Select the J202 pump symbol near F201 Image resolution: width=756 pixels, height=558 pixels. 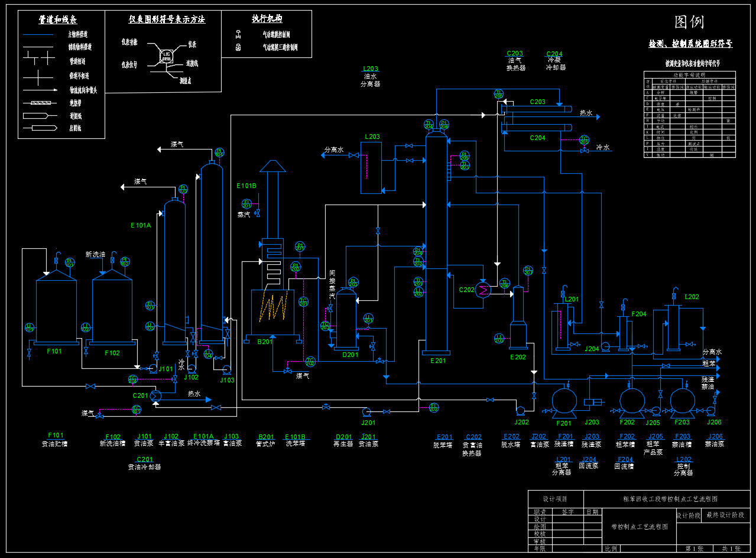(x=520, y=411)
